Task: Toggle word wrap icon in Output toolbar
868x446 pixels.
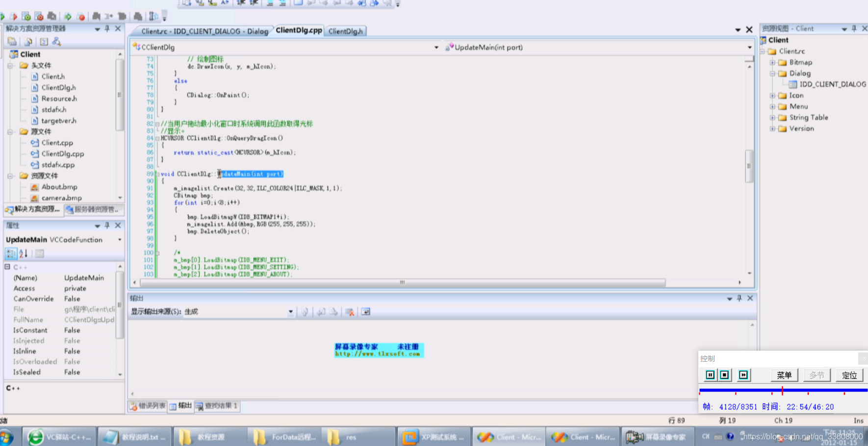Action: coord(366,312)
